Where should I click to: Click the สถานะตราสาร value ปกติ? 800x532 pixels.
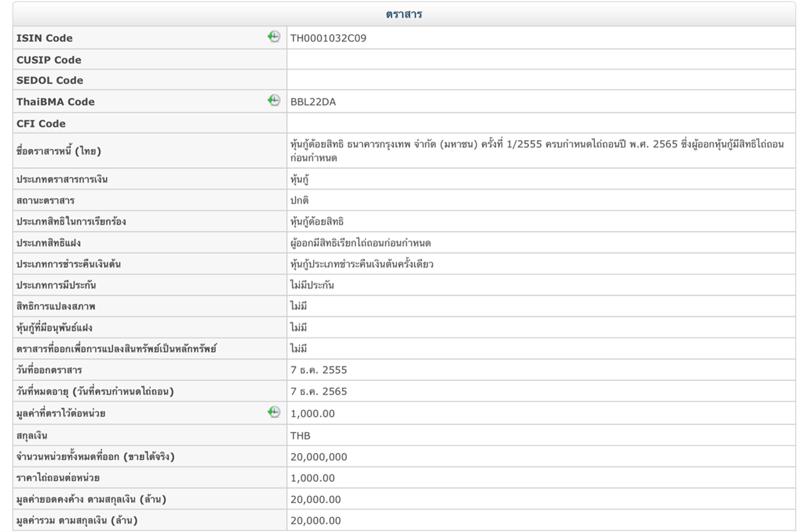pyautogui.click(x=299, y=200)
